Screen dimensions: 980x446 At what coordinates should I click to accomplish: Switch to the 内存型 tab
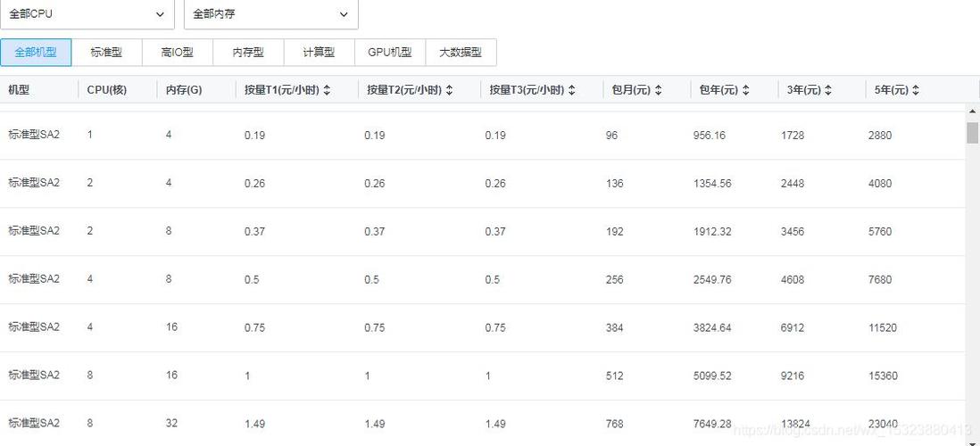(x=248, y=53)
